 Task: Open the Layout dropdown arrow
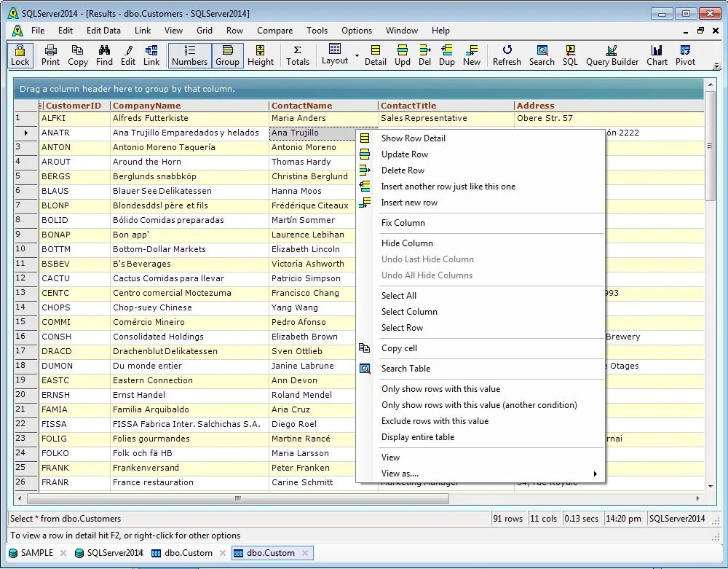coord(357,56)
